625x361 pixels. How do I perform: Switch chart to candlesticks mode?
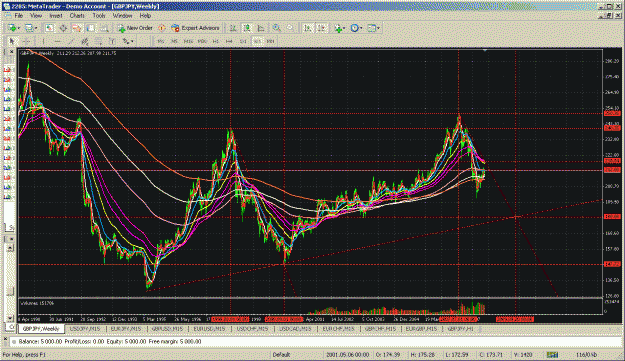click(x=247, y=28)
